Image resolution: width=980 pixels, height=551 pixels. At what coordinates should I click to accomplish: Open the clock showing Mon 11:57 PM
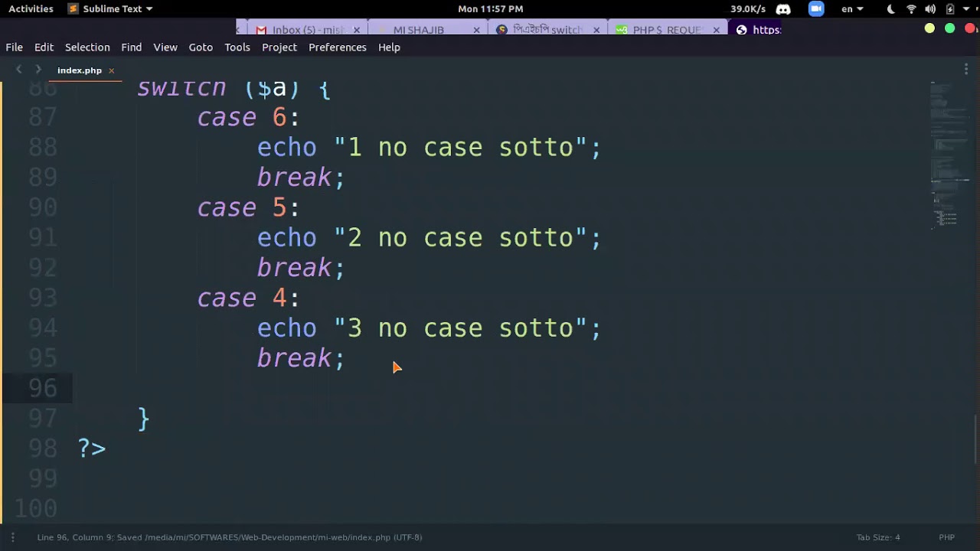click(x=491, y=8)
